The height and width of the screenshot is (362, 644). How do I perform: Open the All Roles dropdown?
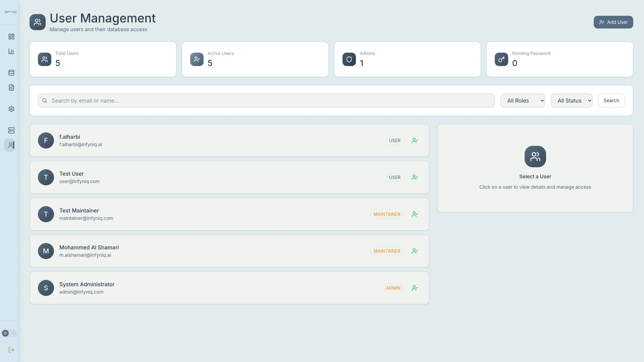[x=522, y=100]
